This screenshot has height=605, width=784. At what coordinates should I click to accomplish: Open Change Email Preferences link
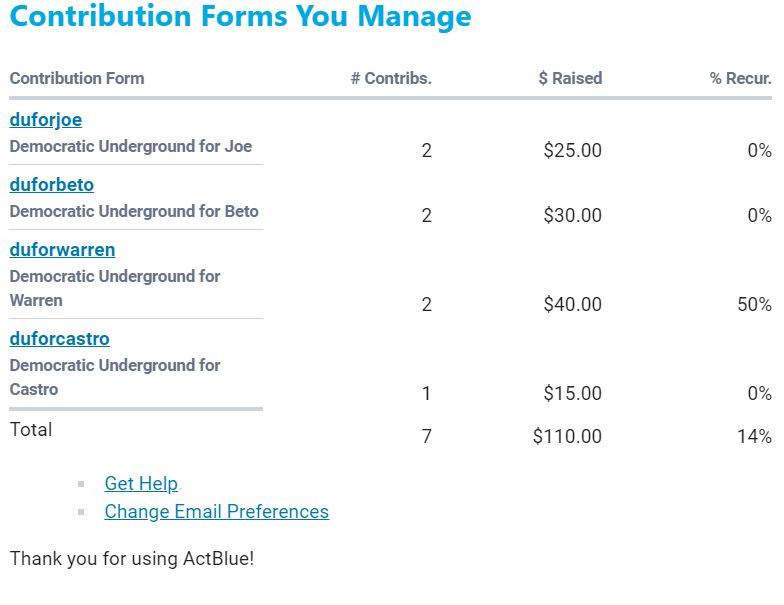[x=216, y=512]
